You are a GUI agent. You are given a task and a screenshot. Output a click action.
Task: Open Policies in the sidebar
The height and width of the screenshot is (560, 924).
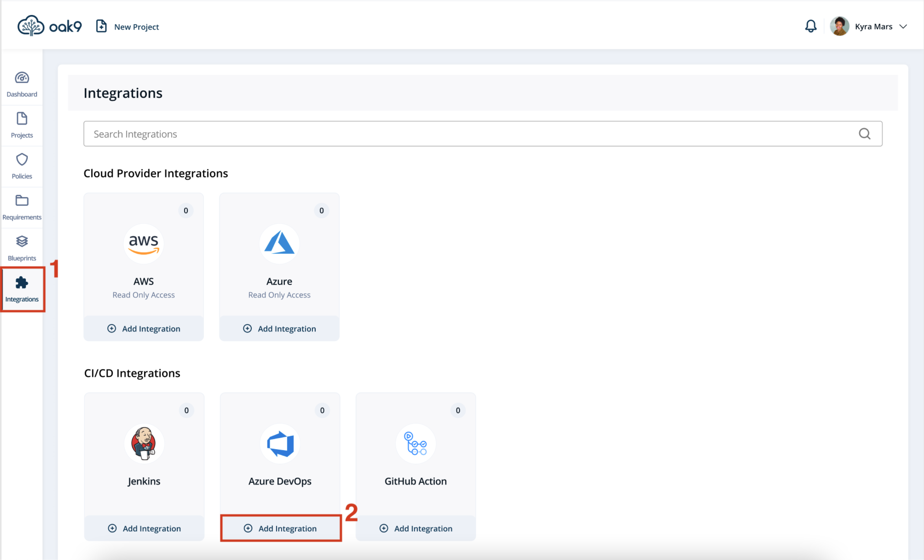22,166
